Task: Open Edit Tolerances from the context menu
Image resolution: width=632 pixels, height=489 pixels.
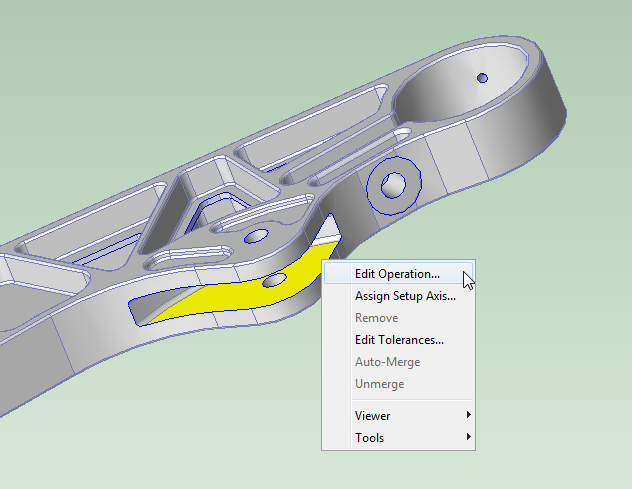Action: [x=399, y=339]
